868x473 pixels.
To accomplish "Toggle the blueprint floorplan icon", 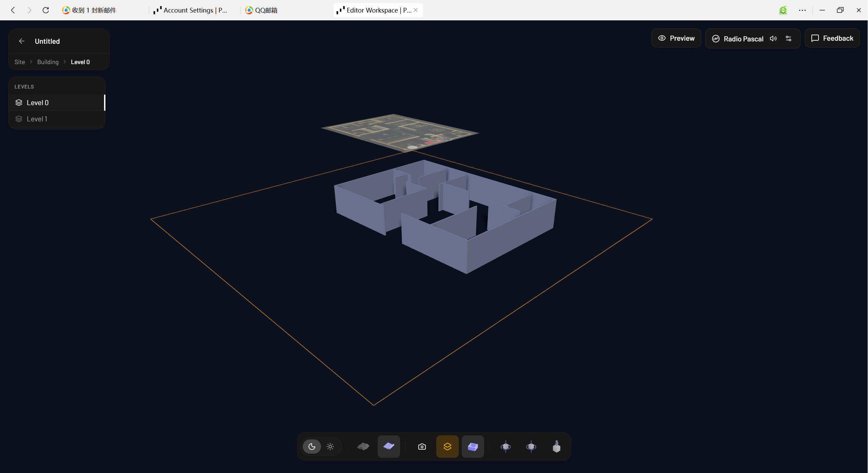I will (389, 447).
